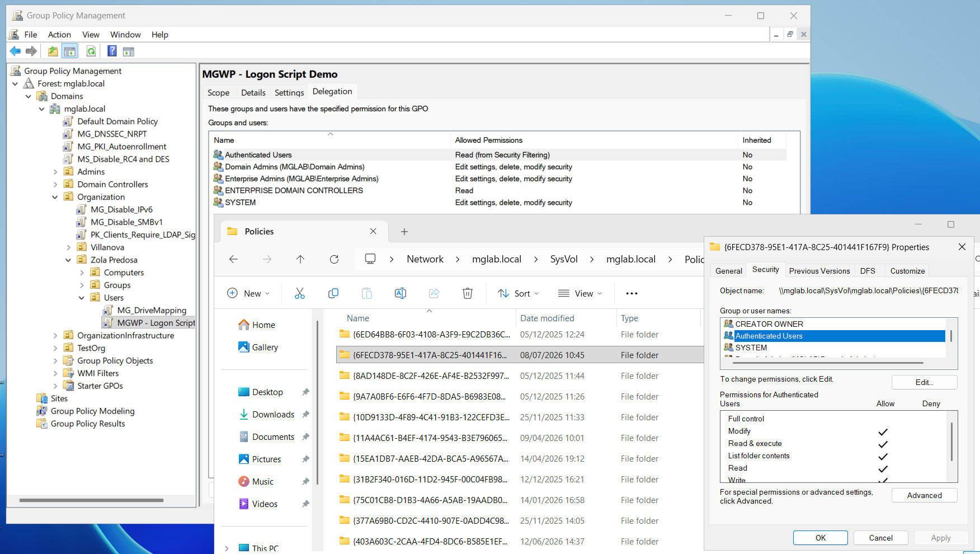Open the Sort dropdown in Explorer

pos(519,293)
